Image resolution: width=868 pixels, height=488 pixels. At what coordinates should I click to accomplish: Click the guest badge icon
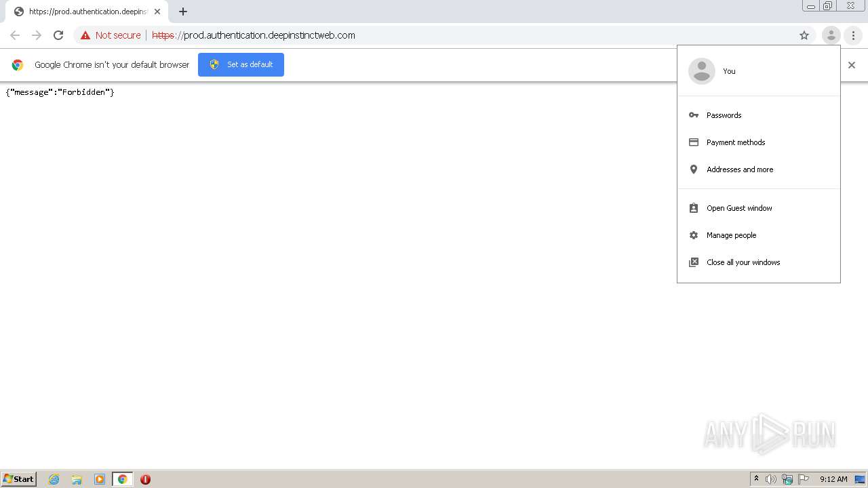point(694,208)
